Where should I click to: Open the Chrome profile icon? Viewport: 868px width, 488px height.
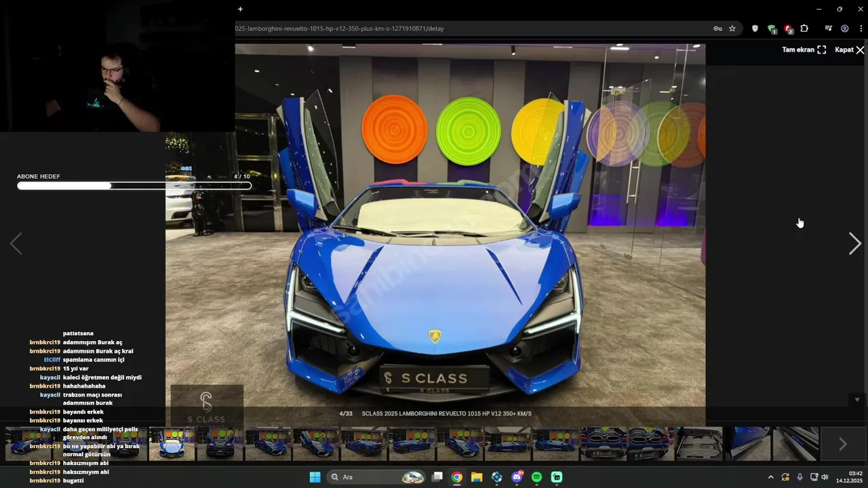point(844,28)
